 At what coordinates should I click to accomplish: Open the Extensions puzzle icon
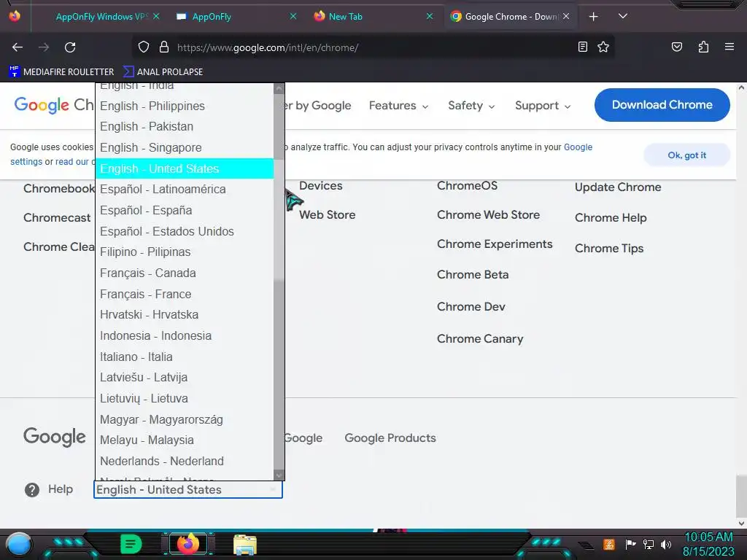703,47
